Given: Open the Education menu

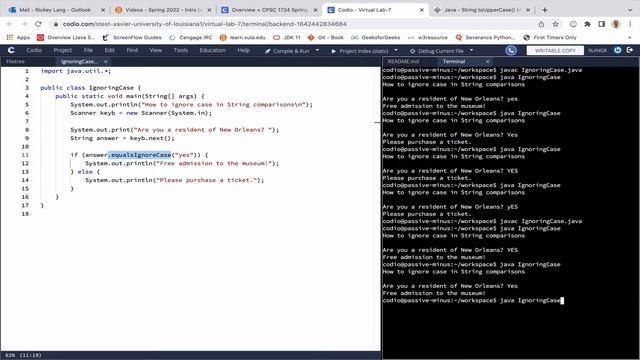Looking at the screenshot, I should point(212,50).
